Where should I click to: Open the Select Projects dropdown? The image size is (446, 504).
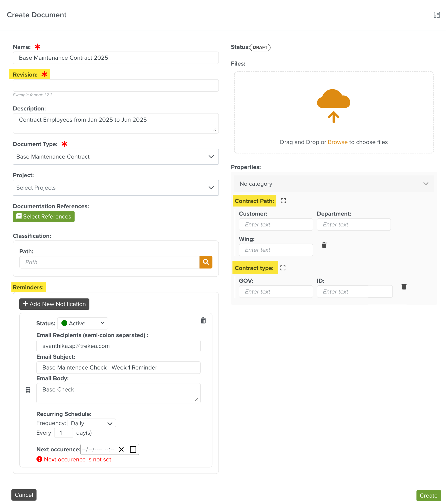pyautogui.click(x=116, y=188)
